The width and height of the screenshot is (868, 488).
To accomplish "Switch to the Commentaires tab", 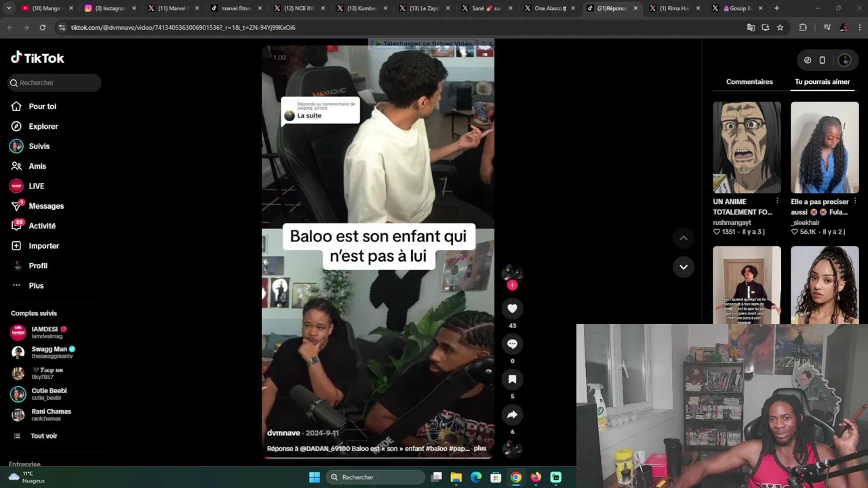I will pos(749,82).
